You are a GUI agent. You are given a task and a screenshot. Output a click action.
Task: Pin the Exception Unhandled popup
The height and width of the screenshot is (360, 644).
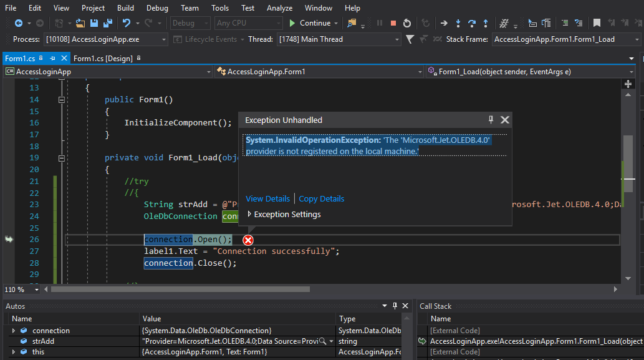coord(491,120)
